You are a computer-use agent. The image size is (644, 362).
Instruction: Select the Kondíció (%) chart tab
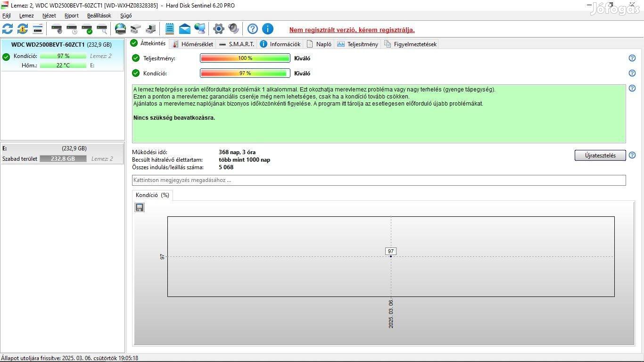pyautogui.click(x=152, y=195)
